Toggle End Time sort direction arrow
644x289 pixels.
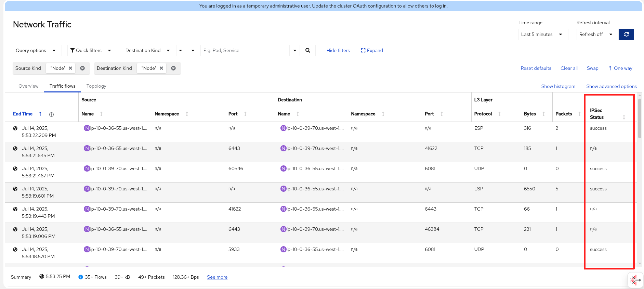pos(40,114)
